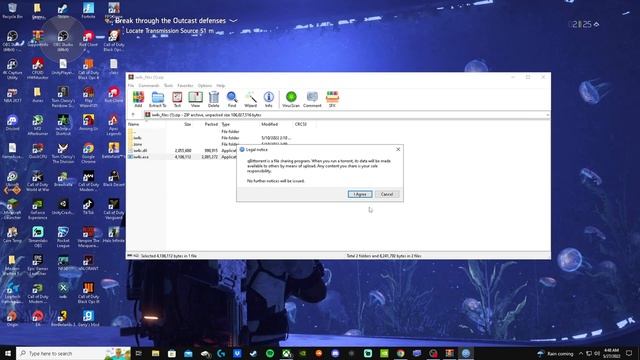Click the TikTok desktop icon
Image resolution: width=640 pixels, height=360 pixels.
click(88, 207)
